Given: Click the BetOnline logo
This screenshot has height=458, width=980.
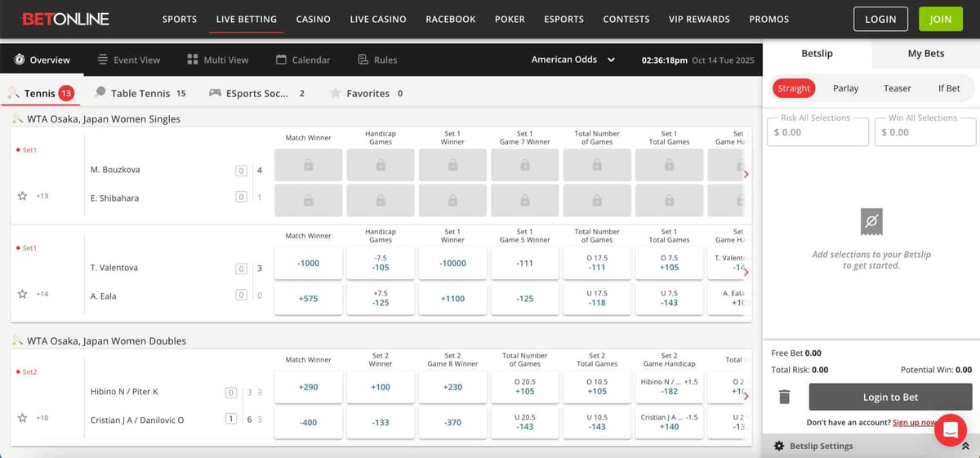Looking at the screenshot, I should 65,19.
